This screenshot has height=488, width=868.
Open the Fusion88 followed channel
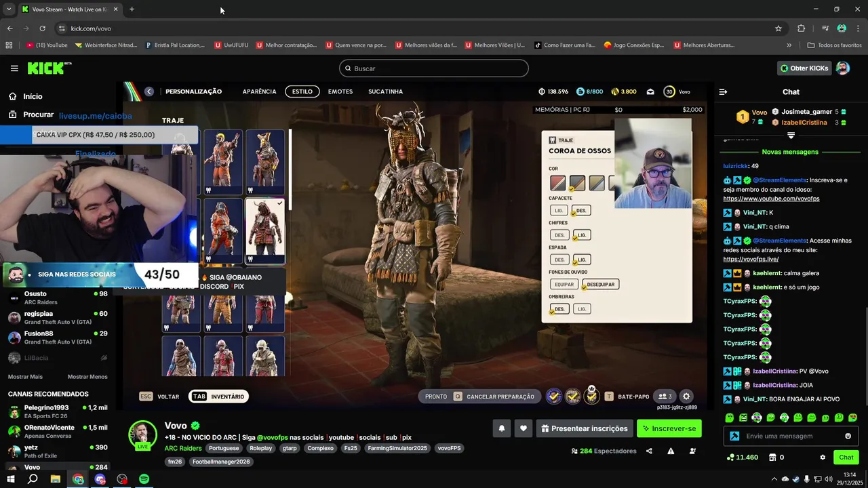pos(58,338)
